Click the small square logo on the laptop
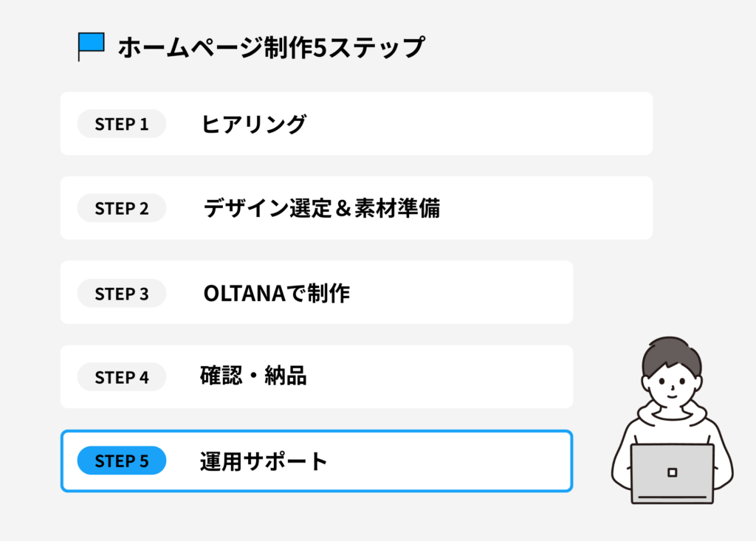The image size is (756, 541). click(672, 472)
